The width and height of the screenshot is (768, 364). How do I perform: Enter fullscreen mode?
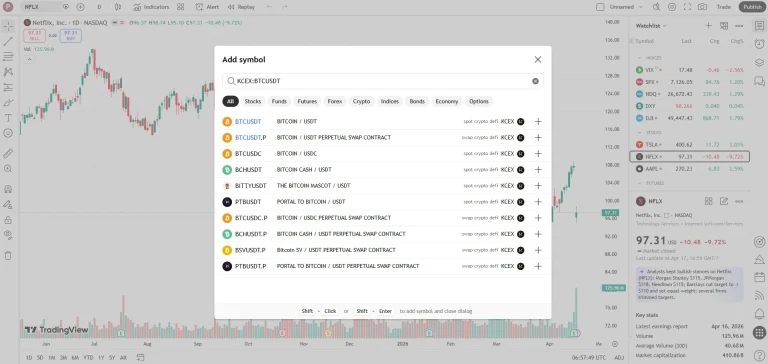[x=687, y=7]
